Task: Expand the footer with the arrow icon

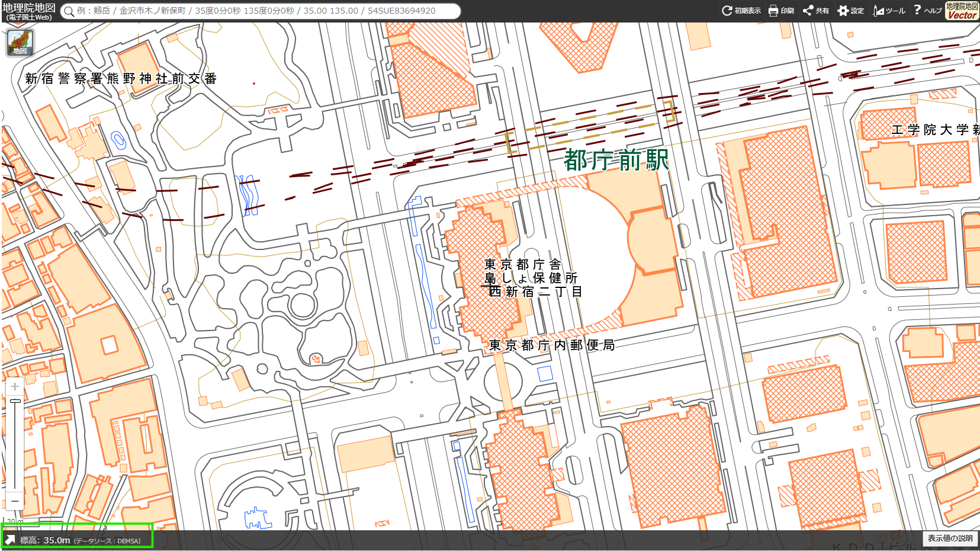Action: point(10,540)
